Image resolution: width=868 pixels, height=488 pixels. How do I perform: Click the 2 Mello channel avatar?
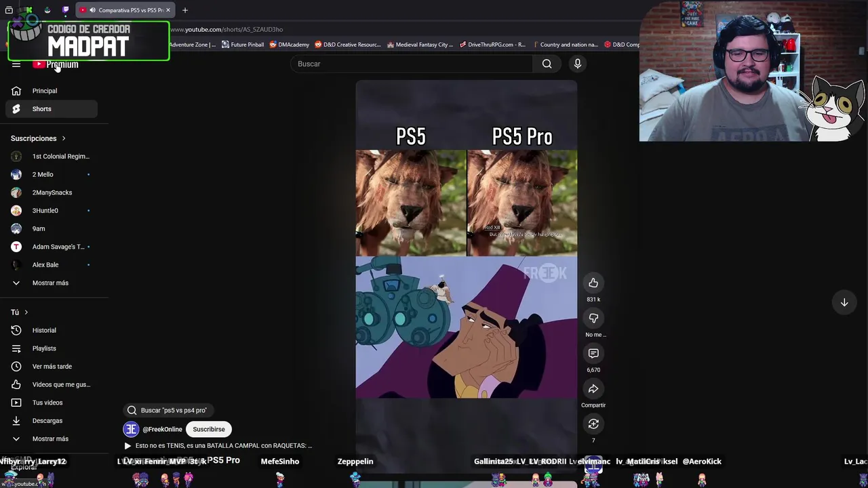point(16,174)
